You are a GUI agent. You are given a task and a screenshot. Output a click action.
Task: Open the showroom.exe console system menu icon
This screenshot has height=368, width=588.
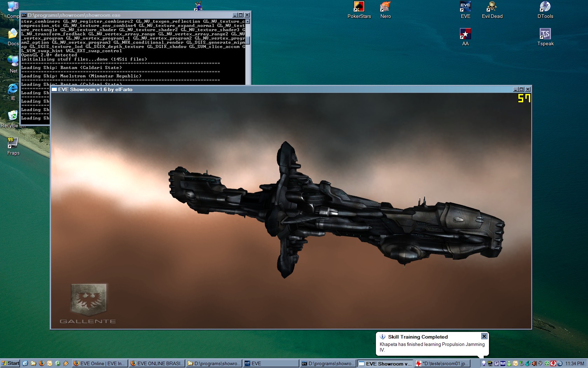point(24,15)
